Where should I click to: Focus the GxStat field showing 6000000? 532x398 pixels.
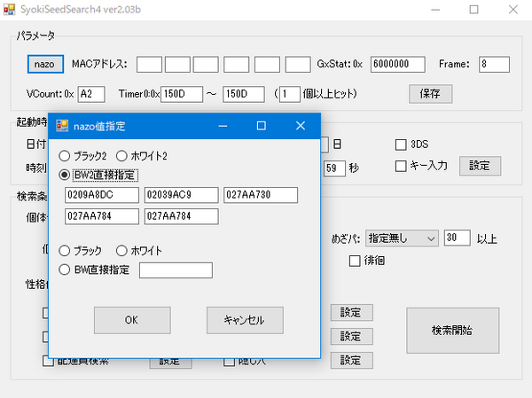click(x=397, y=65)
